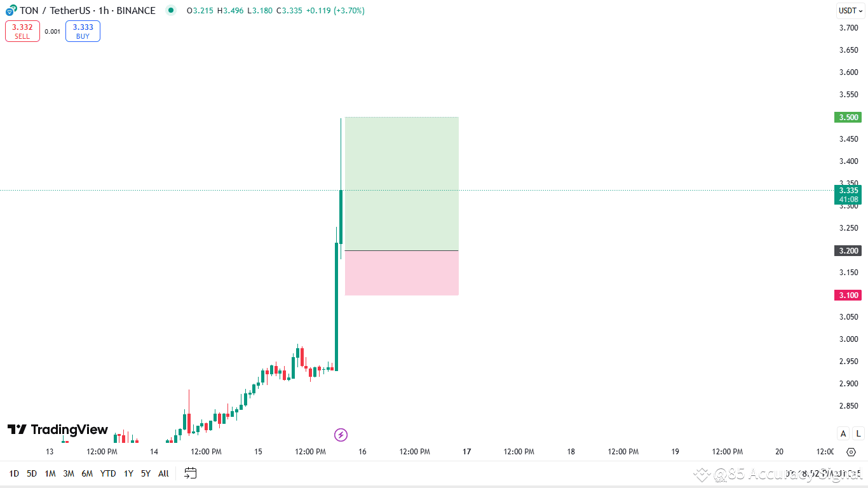
Task: Switch to logarithmic scale with the L toggle
Action: pyautogui.click(x=857, y=433)
